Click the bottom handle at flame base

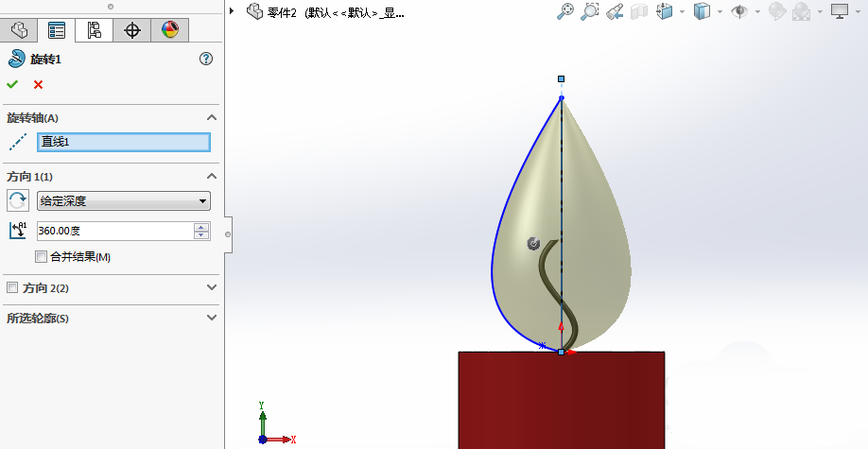click(x=562, y=353)
